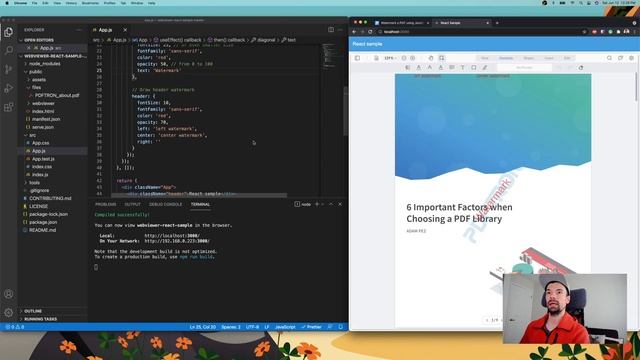Click the UTF-8 encoding in status bar
The height and width of the screenshot is (360, 640).
(x=252, y=327)
